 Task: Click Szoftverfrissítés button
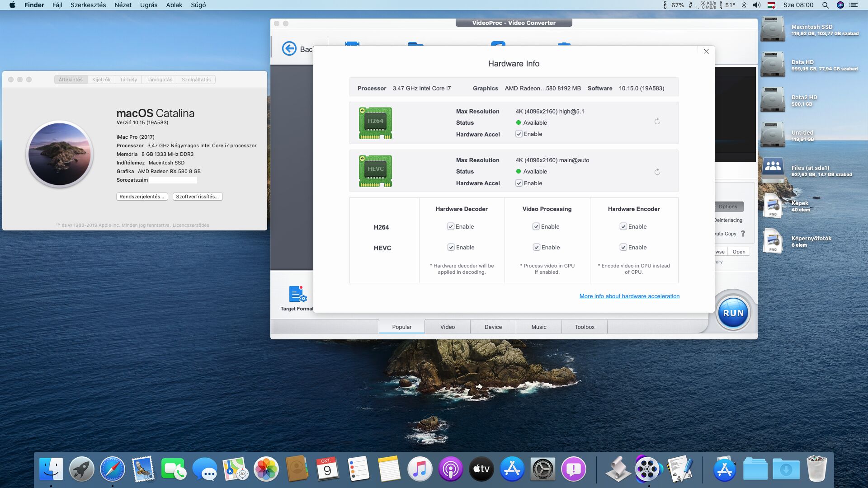[198, 197]
